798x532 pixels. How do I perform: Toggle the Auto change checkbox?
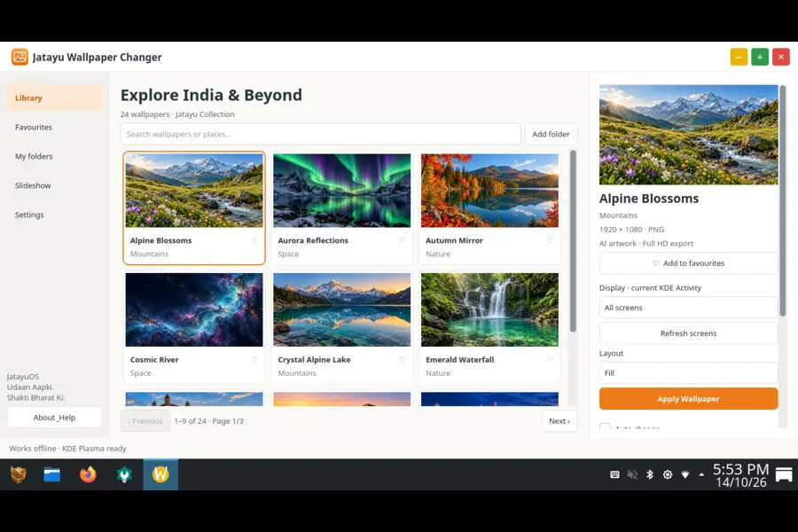[x=605, y=426]
